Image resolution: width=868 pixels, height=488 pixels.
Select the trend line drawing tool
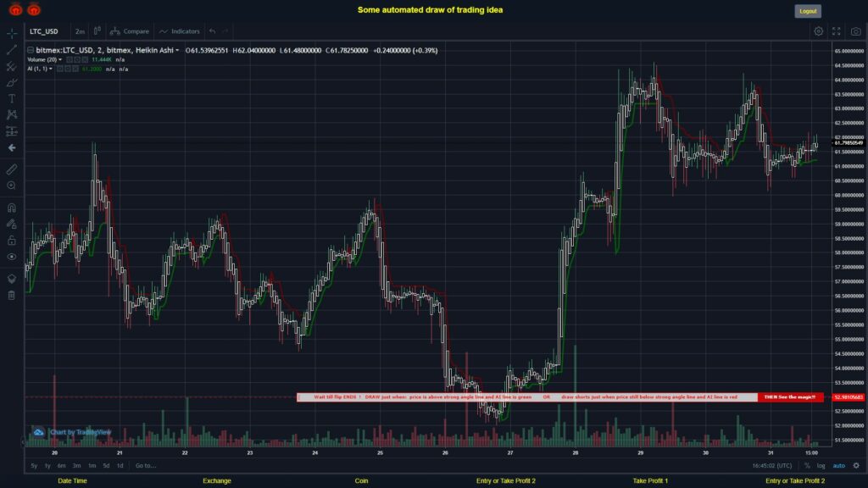pyautogui.click(x=12, y=50)
